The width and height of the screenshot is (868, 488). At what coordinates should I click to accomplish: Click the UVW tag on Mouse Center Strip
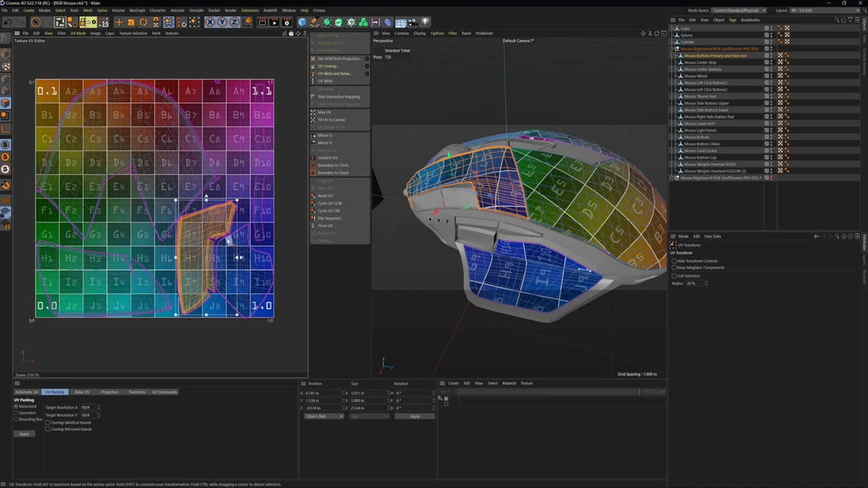[780, 62]
